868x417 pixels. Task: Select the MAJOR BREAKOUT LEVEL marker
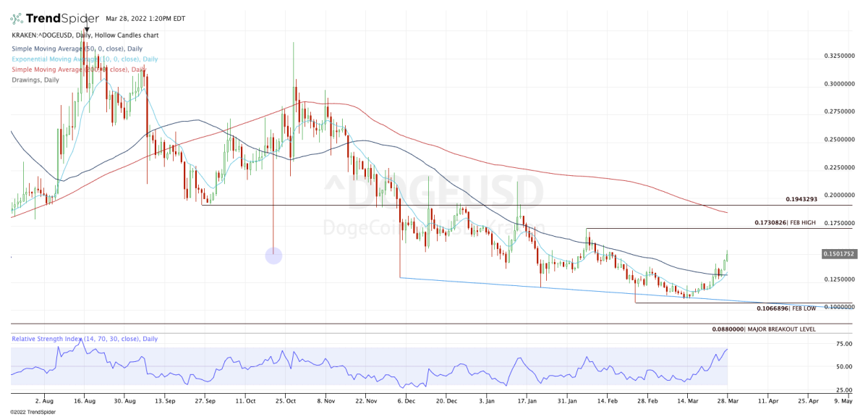(783, 329)
